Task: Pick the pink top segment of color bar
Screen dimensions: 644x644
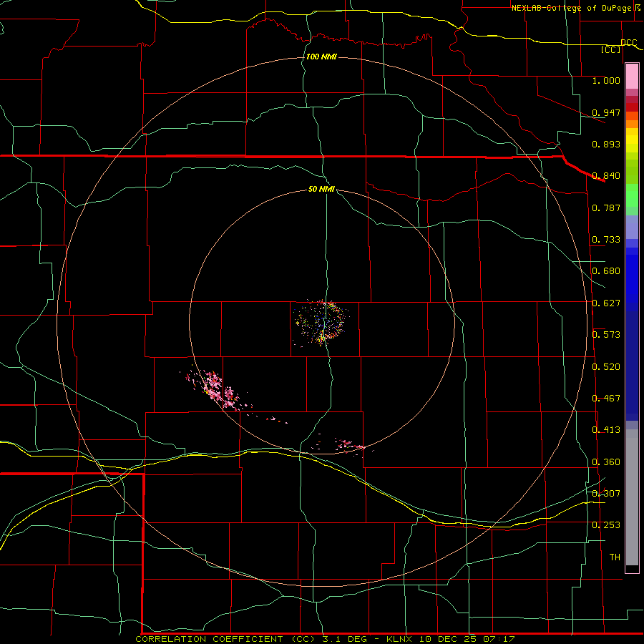Action: [632, 76]
